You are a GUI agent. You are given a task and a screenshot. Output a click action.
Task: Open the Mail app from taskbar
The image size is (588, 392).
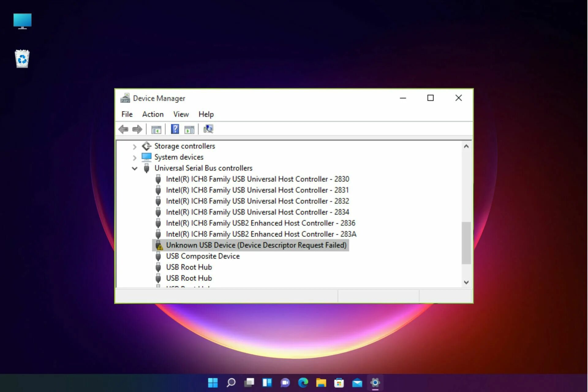[357, 383]
